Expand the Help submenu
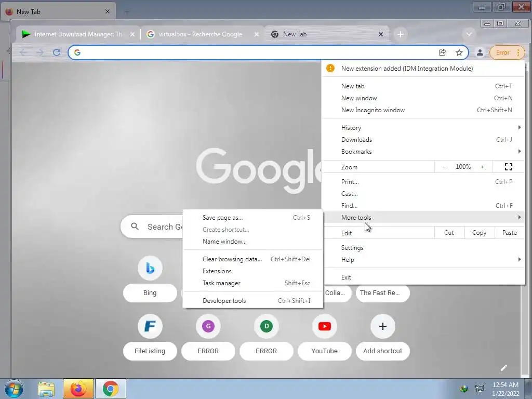Image resolution: width=532 pixels, height=399 pixels. pos(423,259)
